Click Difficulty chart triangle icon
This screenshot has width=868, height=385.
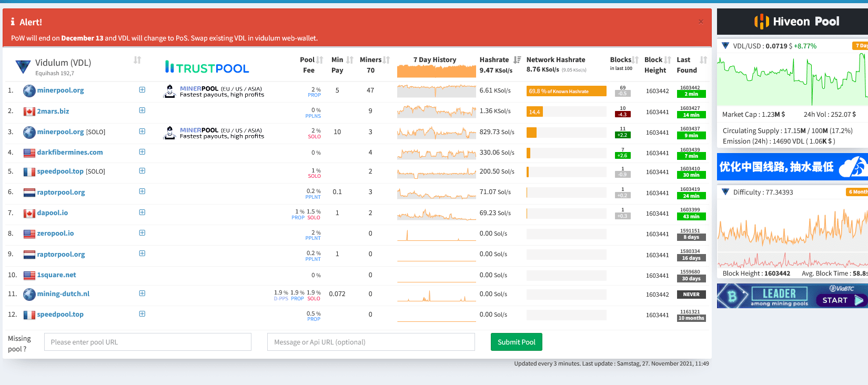[x=725, y=192]
